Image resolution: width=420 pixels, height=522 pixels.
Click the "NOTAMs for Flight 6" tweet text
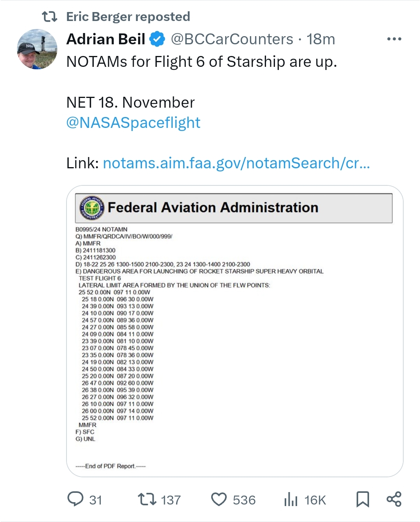pyautogui.click(x=201, y=62)
